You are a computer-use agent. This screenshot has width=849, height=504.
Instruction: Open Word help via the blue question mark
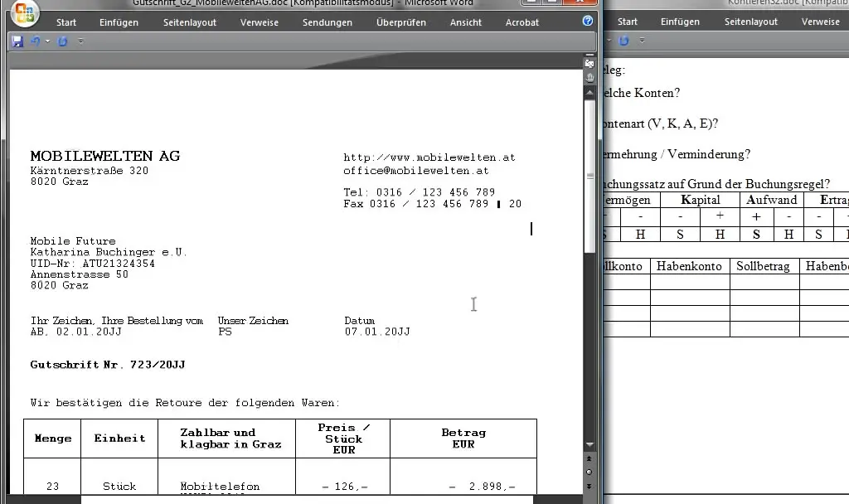[x=588, y=21]
